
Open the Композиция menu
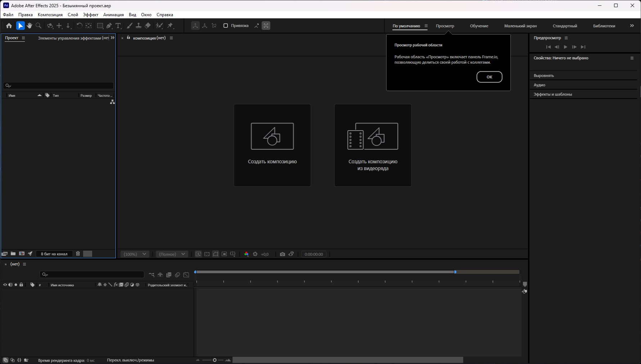click(50, 15)
